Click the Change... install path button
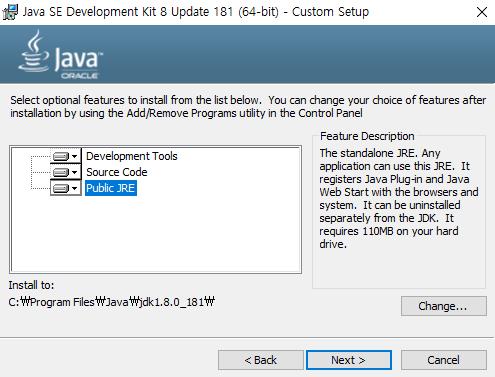The height and width of the screenshot is (377, 495). [x=444, y=306]
